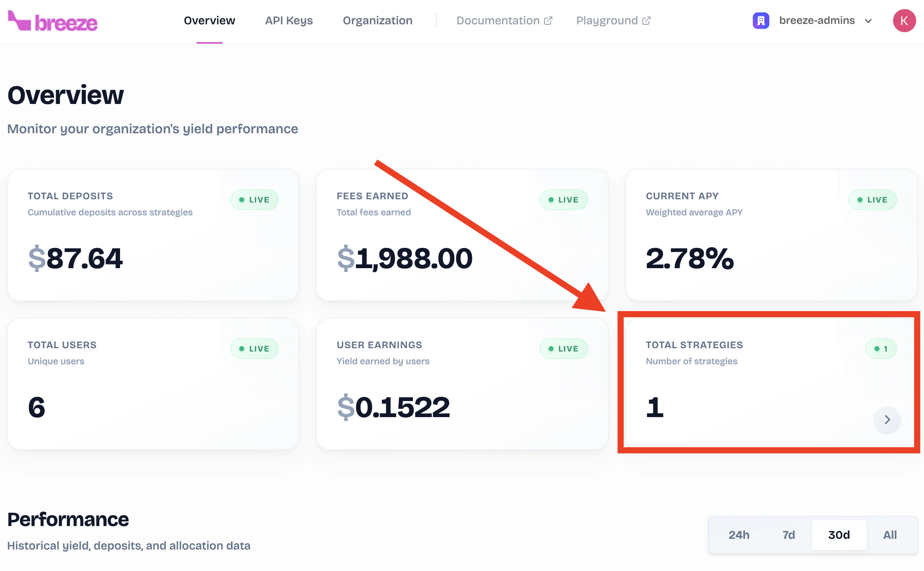
Task: Click the Overview tab
Action: pos(209,21)
